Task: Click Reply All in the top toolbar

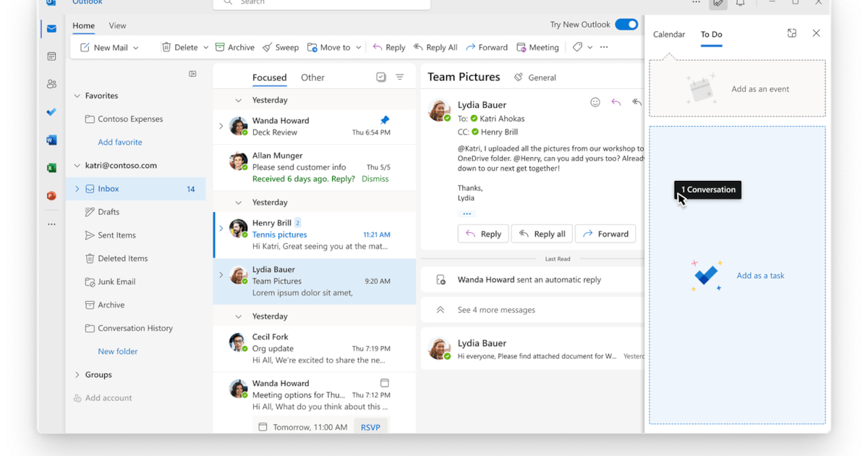Action: coord(435,47)
